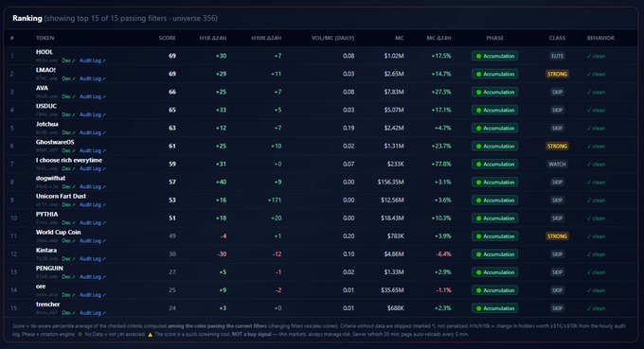Sort by the TOKEN column header
Screen dimensions: 644x349
pyautogui.click(x=45, y=38)
